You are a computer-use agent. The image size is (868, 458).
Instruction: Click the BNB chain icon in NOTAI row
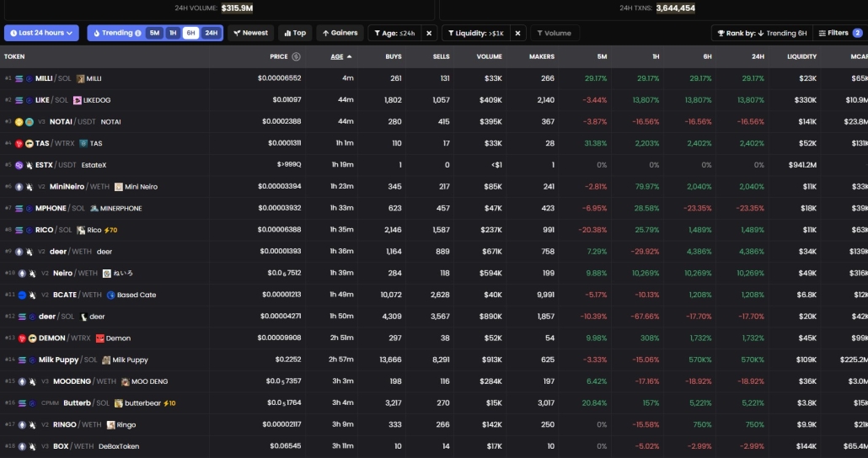[x=19, y=122]
